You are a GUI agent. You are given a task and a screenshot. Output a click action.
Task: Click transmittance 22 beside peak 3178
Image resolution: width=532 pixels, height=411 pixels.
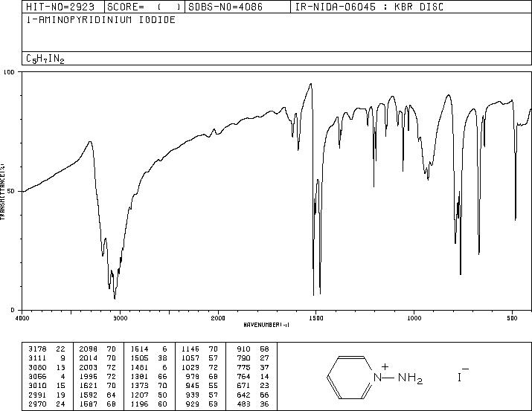tap(60, 349)
